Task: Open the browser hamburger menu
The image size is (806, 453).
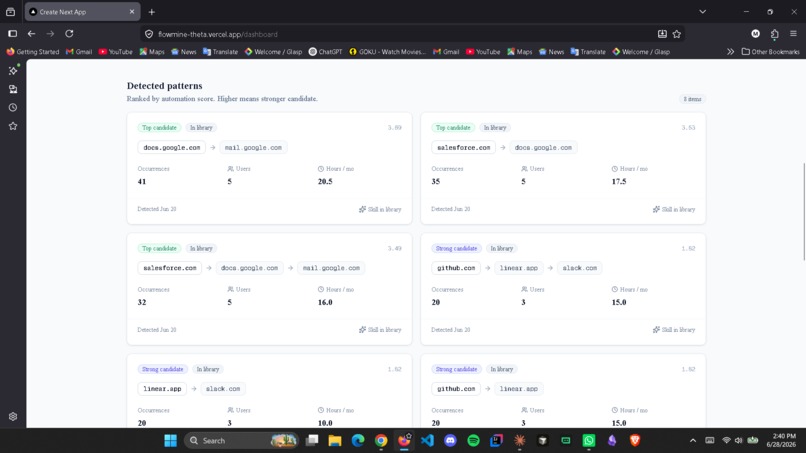Action: pos(793,34)
